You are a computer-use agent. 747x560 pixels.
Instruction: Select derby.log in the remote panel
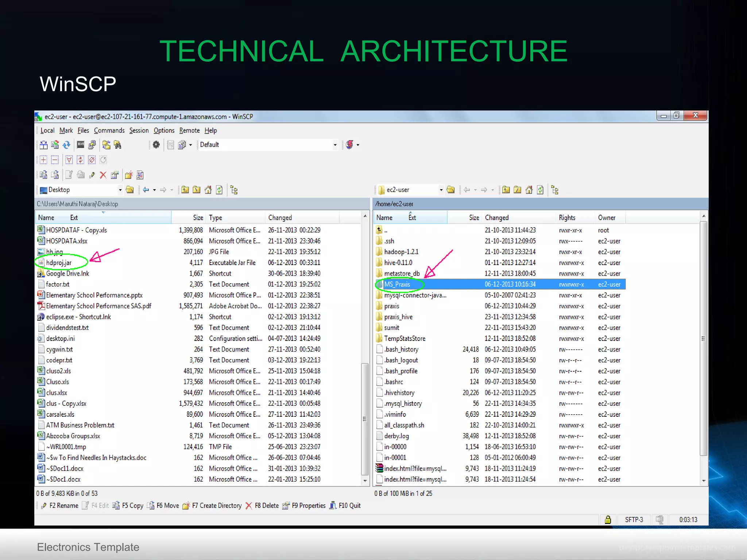pos(396,436)
